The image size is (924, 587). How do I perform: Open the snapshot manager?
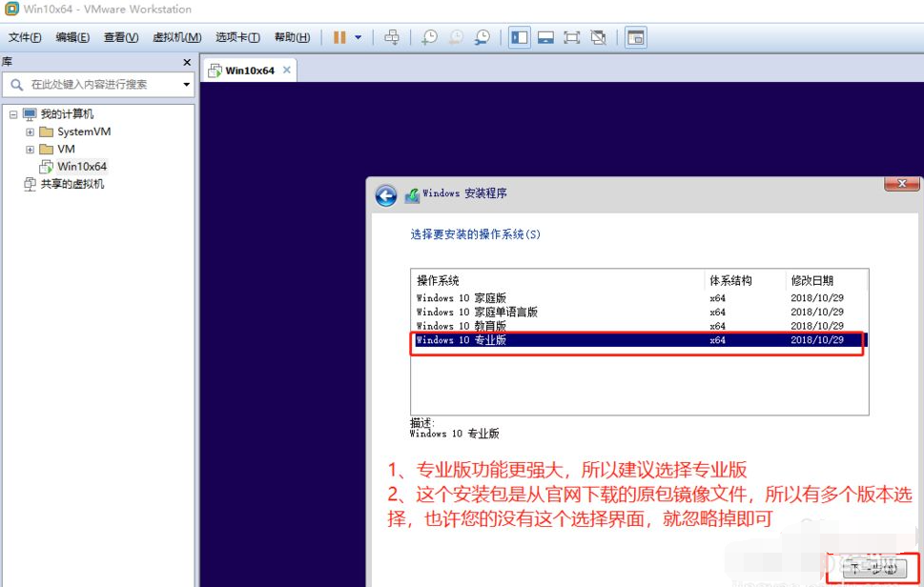(x=483, y=38)
